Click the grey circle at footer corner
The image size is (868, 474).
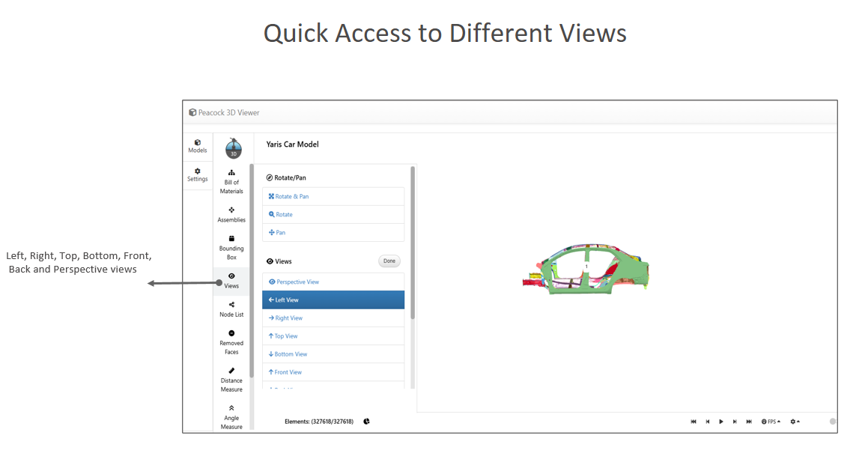point(833,422)
